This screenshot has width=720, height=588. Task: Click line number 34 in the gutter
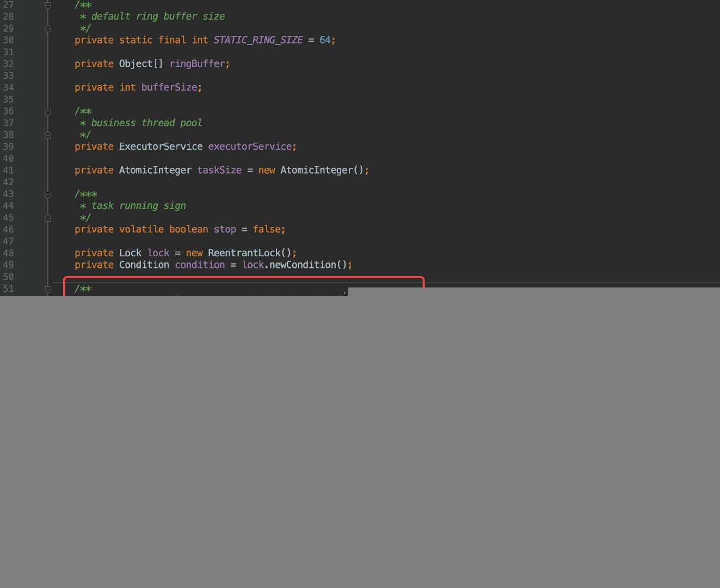8,87
